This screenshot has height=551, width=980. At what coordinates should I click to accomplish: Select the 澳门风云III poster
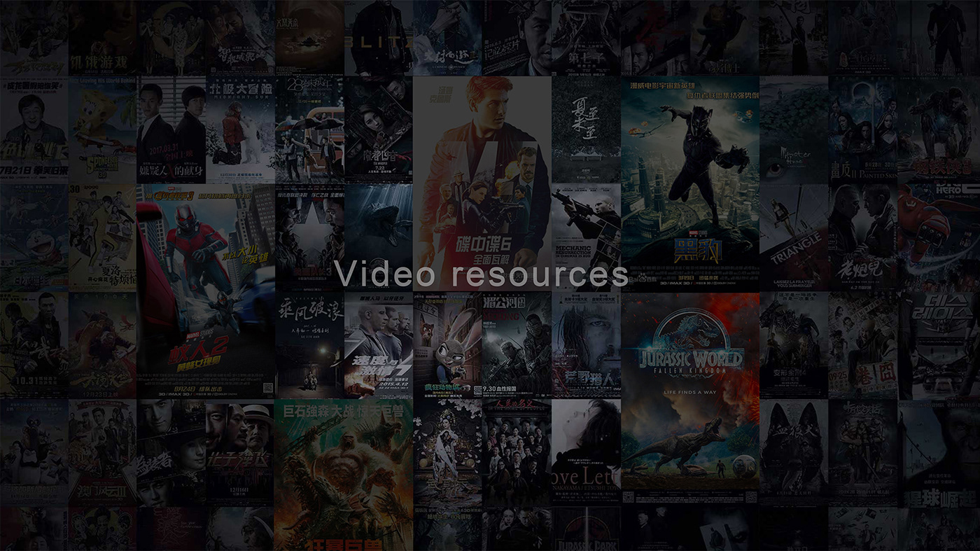[101, 452]
